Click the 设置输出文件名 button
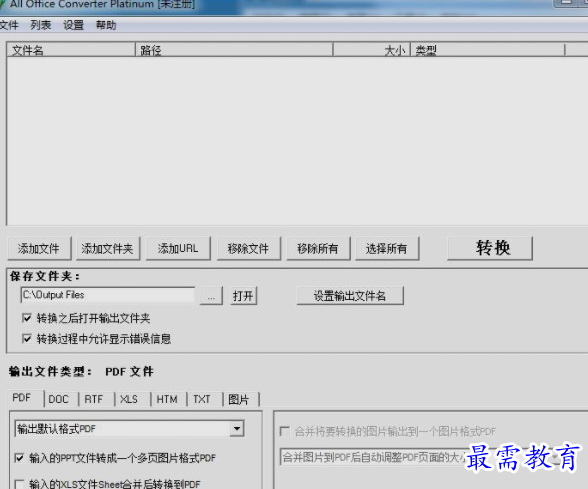The image size is (588, 489). 350,296
